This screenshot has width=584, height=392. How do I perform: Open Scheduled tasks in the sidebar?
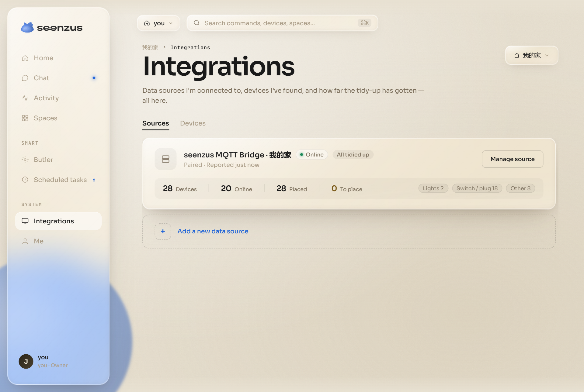[x=58, y=180]
